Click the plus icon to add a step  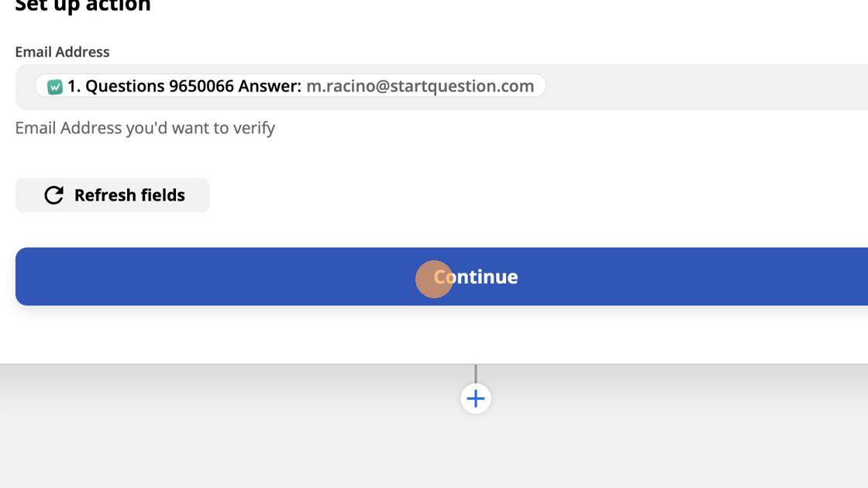click(x=476, y=399)
